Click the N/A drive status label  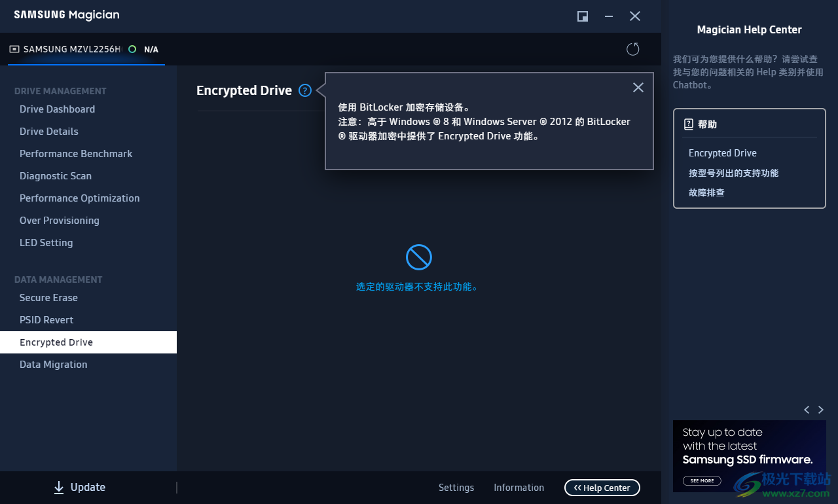click(151, 50)
